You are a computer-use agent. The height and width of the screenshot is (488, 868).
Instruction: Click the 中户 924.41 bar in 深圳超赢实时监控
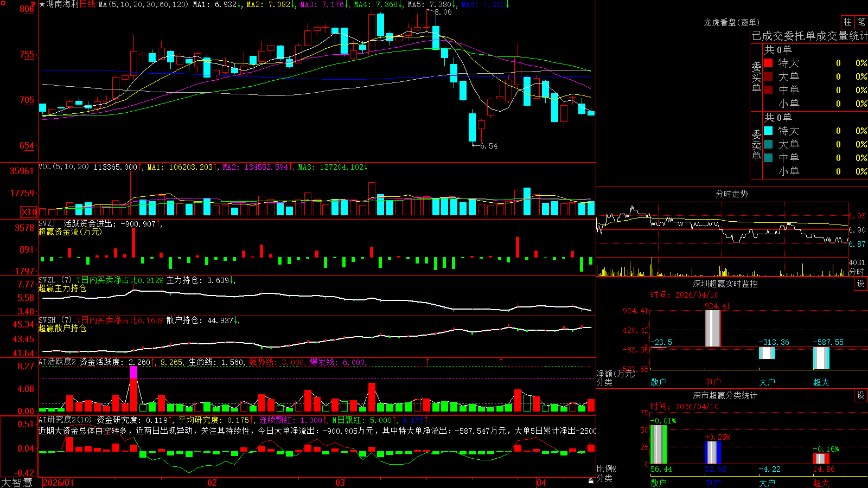pyautogui.click(x=713, y=329)
